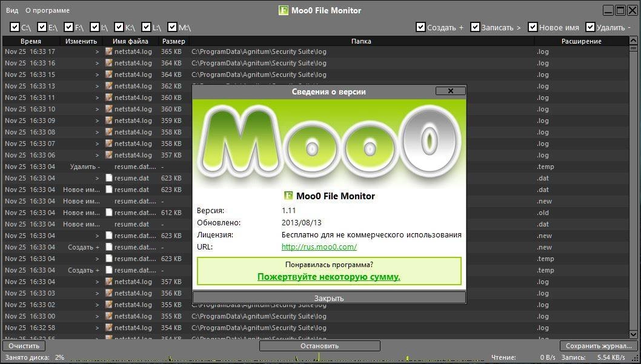Image resolution: width=641 pixels, height=364 pixels.
Task: Click the Moo0 logo image in dialog
Action: [329, 144]
